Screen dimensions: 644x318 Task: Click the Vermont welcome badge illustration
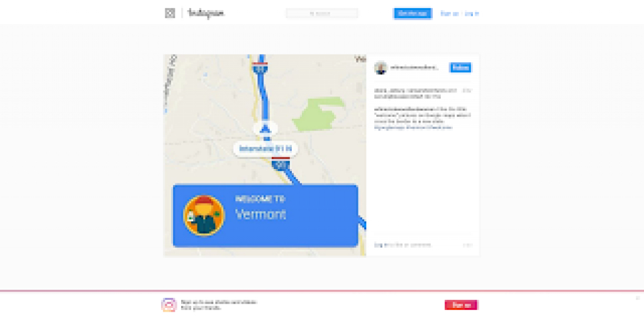pyautogui.click(x=204, y=216)
